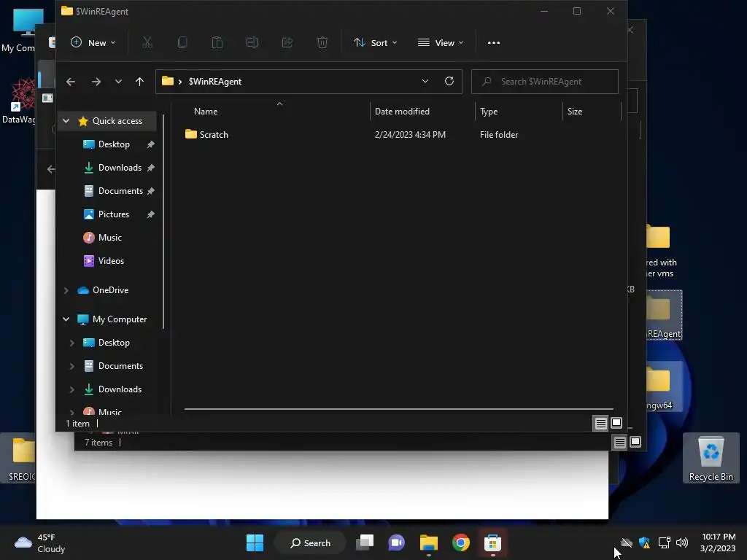The height and width of the screenshot is (560, 747).
Task: Select My Computer in navigation pane
Action: (119, 319)
